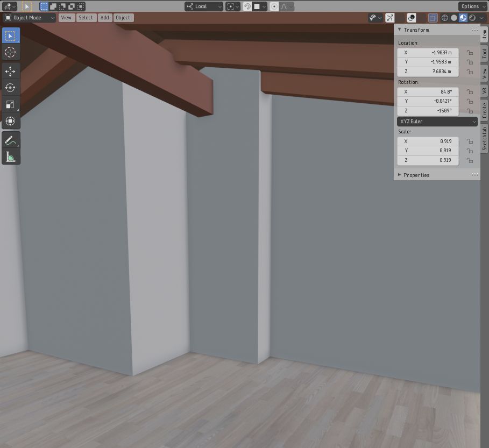Pick the combined Transform tool

(11, 121)
